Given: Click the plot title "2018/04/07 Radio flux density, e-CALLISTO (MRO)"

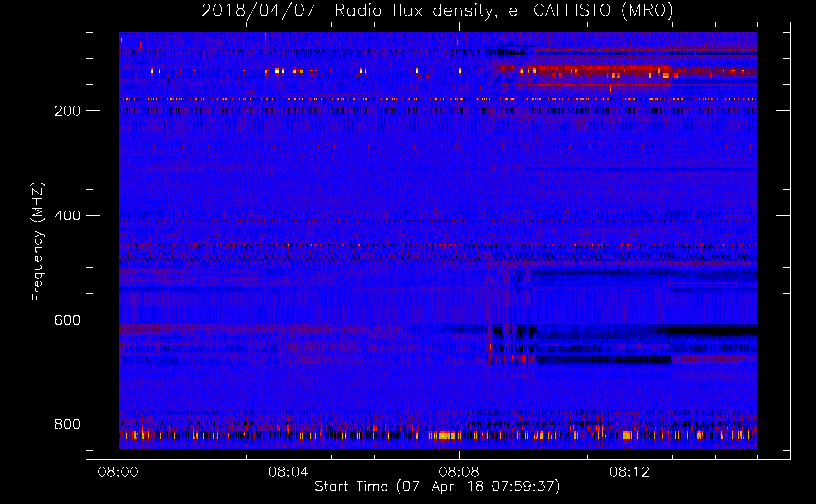Looking at the screenshot, I should [437, 10].
